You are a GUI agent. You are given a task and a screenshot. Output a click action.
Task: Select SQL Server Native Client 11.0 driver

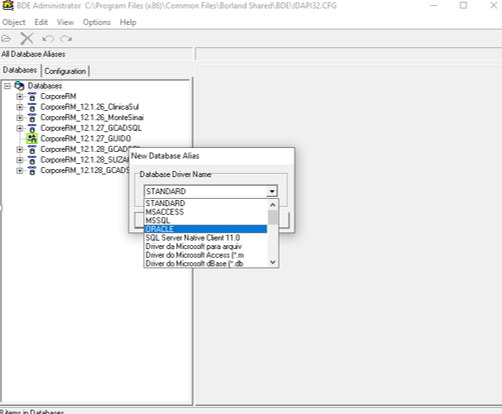[206, 238]
